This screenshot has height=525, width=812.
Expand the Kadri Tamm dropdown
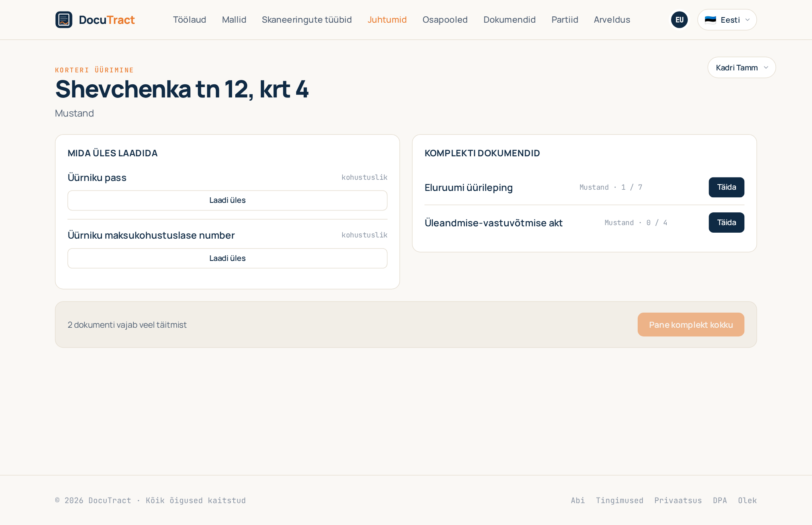pyautogui.click(x=741, y=68)
